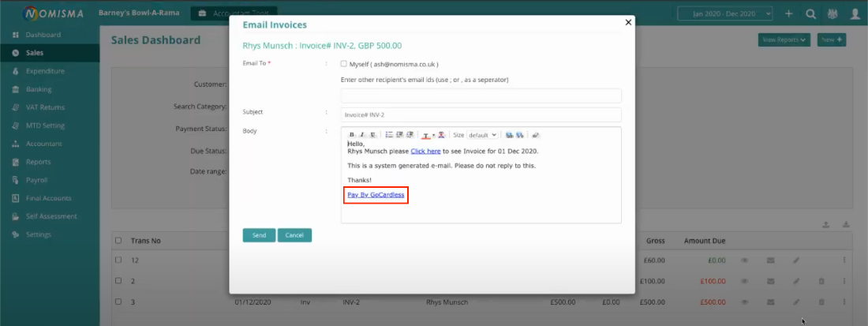This screenshot has width=868, height=326.
Task: Open Banking in the sidebar
Action: pyautogui.click(x=50, y=89)
